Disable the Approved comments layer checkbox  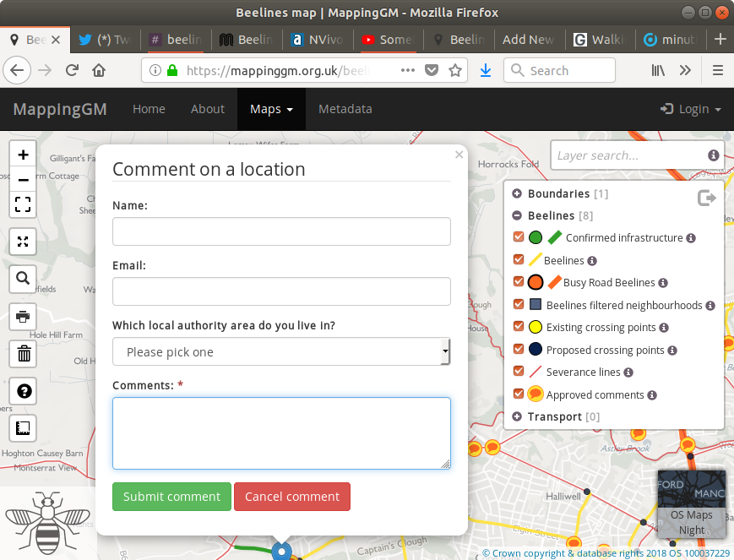(519, 394)
